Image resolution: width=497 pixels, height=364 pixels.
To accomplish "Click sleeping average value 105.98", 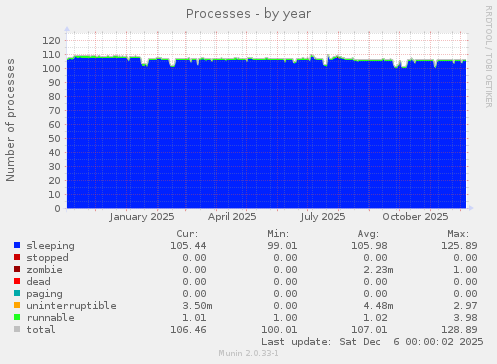I will 369,246.
